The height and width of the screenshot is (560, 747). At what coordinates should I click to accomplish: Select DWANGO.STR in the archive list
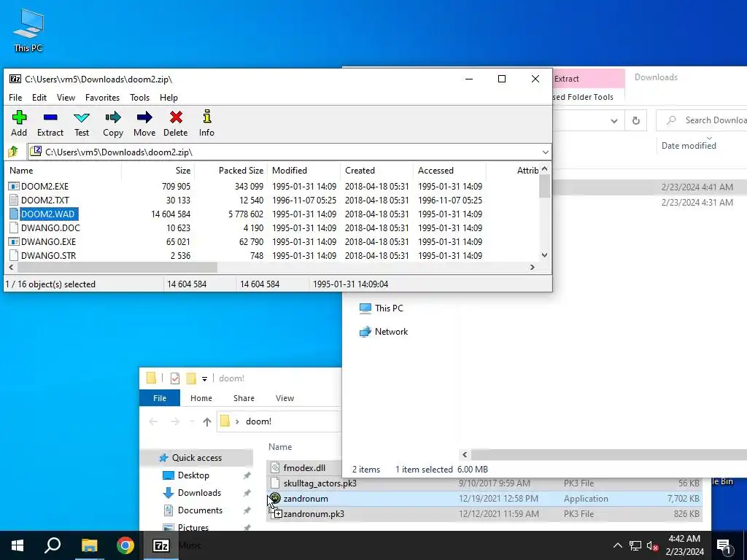click(x=48, y=256)
